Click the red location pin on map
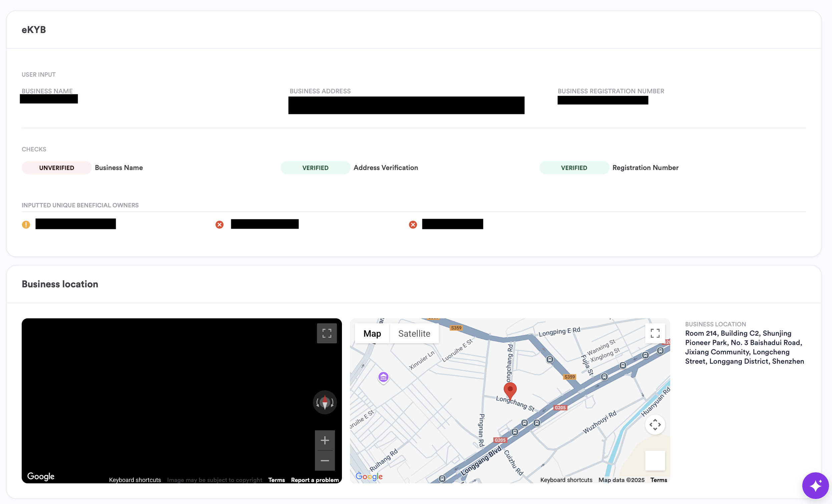832x504 pixels. [510, 390]
